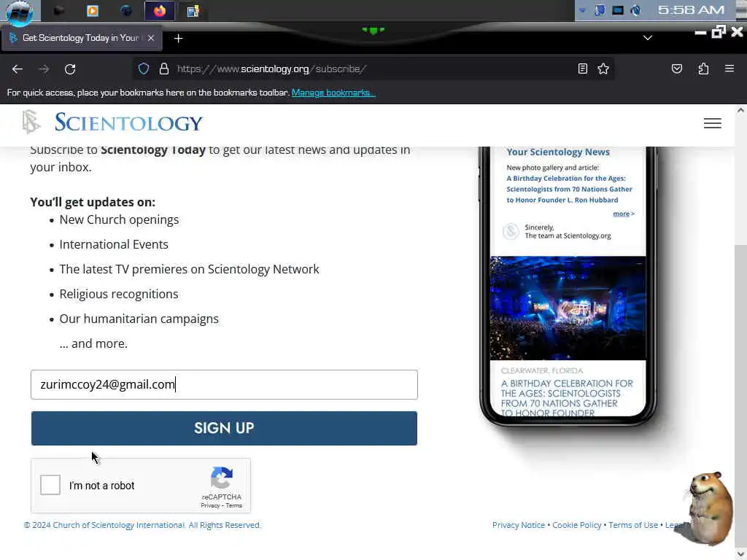
Task: Expand the list all tabs chevron
Action: click(648, 38)
